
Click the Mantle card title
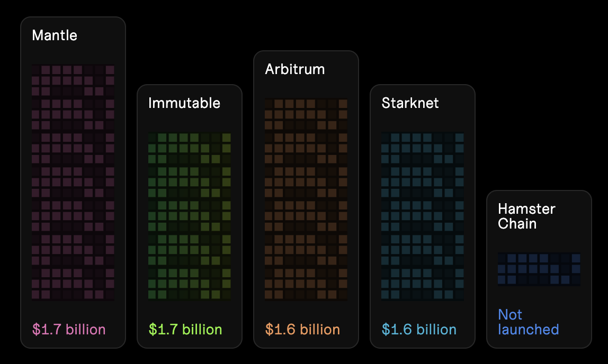click(x=55, y=35)
